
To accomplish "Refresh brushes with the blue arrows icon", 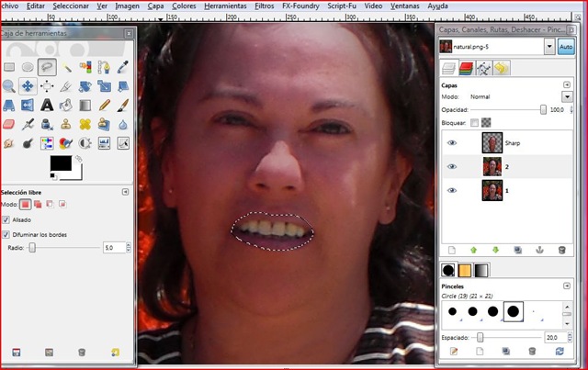I will pos(560,352).
